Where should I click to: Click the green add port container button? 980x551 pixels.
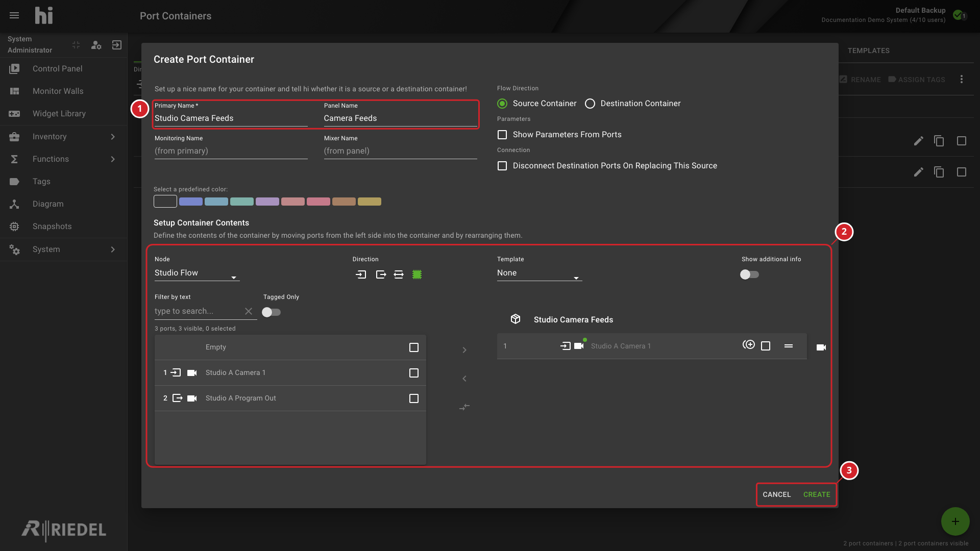pyautogui.click(x=955, y=521)
